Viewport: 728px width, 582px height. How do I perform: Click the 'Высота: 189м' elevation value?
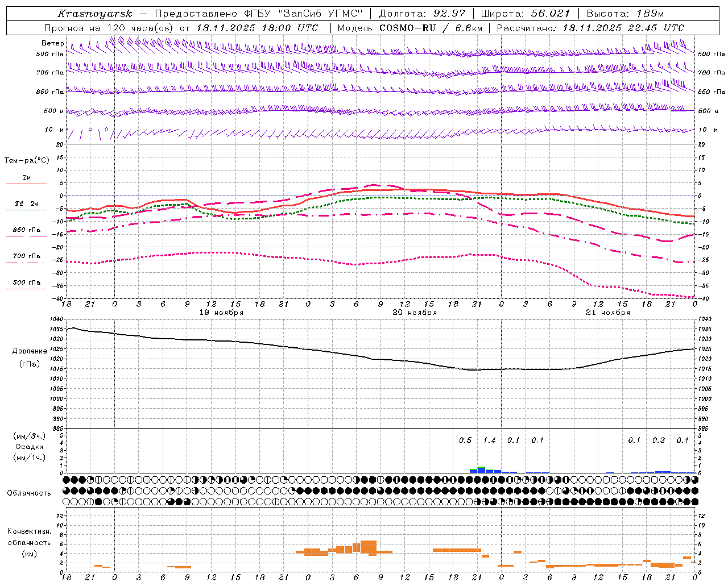[624, 14]
